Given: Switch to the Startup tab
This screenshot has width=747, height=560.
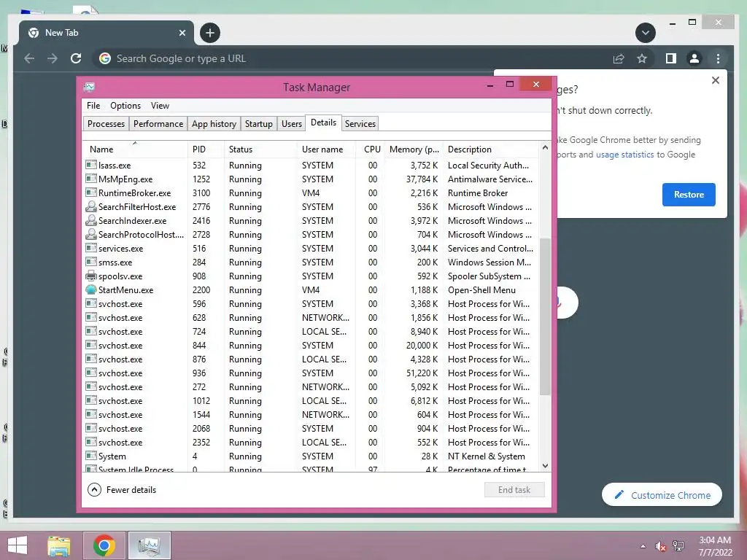Looking at the screenshot, I should point(259,124).
